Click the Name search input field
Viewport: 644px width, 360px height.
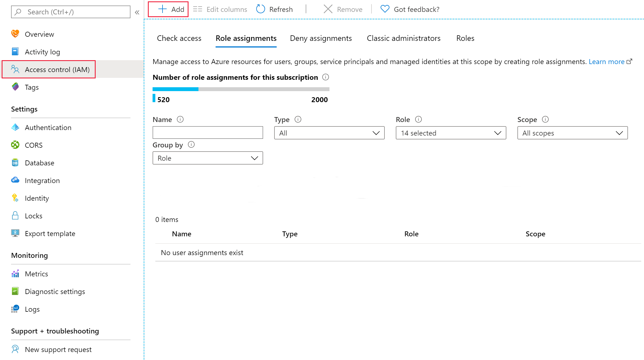[208, 133]
